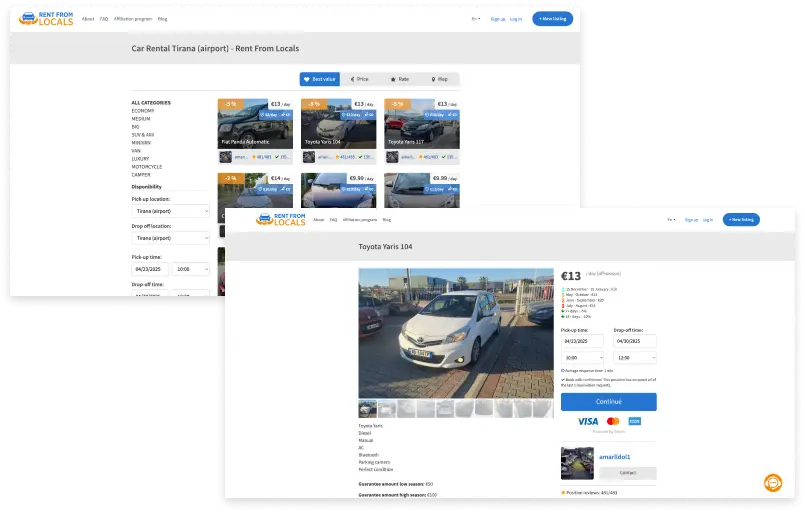Open the En language dropdown in the listing page
805x512 pixels.
(x=476, y=19)
